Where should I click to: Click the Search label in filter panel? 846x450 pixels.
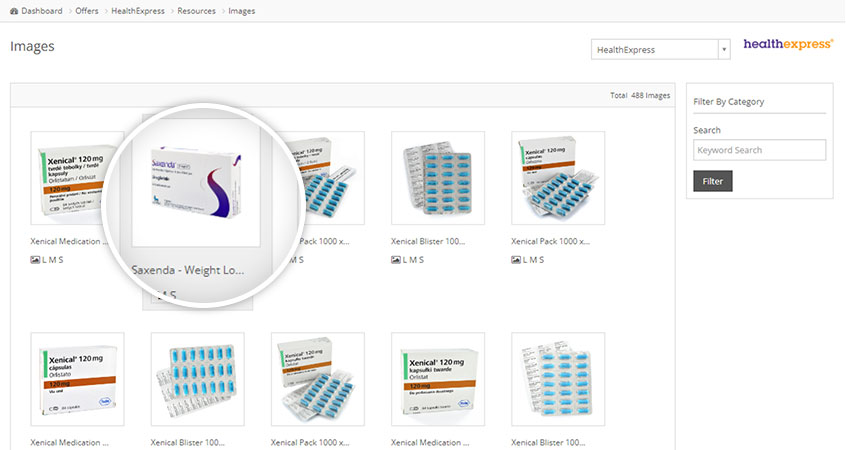coord(707,130)
